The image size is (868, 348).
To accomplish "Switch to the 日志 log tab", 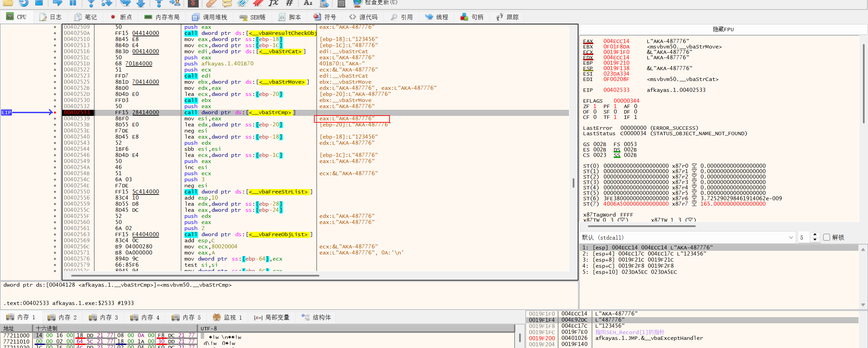I will [50, 17].
